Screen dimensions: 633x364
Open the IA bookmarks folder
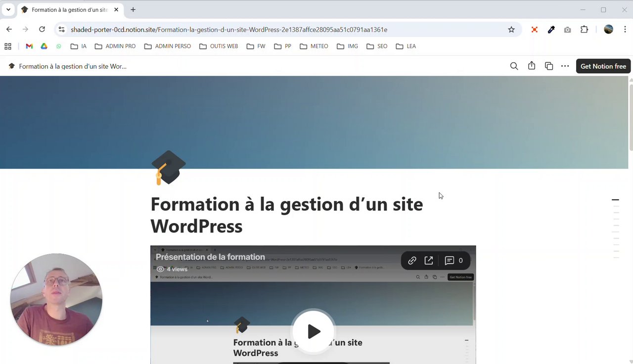pos(78,46)
